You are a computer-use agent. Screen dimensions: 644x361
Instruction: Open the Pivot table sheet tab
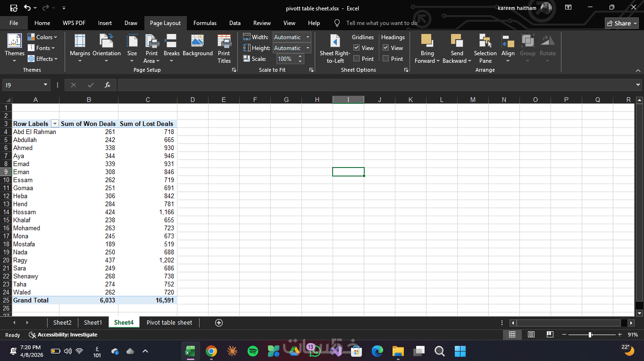[169, 323]
